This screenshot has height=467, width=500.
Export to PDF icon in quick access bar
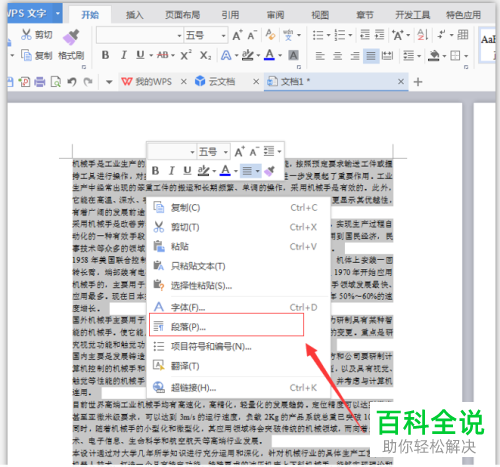point(24,82)
